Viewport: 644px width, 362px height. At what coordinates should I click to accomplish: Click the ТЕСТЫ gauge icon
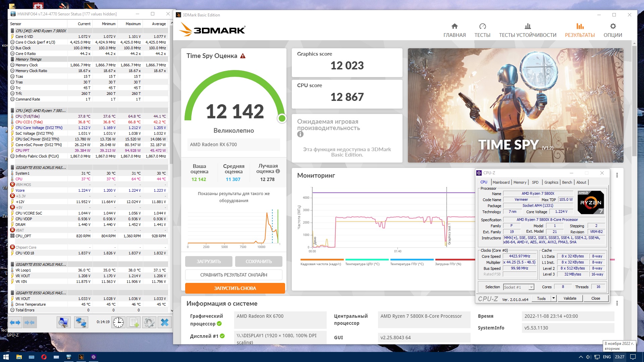click(x=482, y=26)
